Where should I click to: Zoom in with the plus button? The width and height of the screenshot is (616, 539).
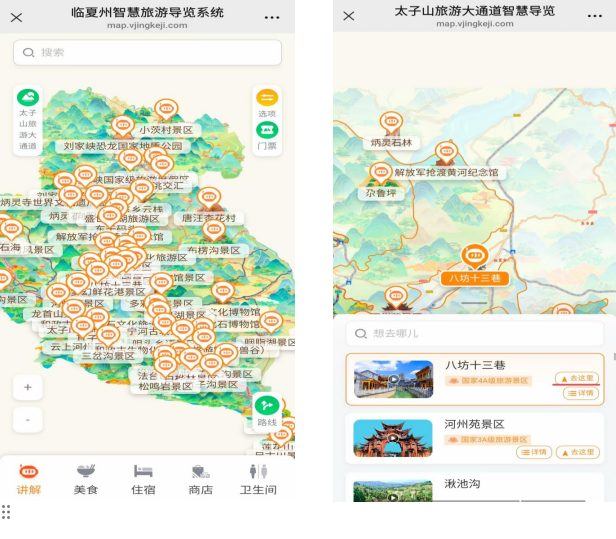click(x=28, y=387)
